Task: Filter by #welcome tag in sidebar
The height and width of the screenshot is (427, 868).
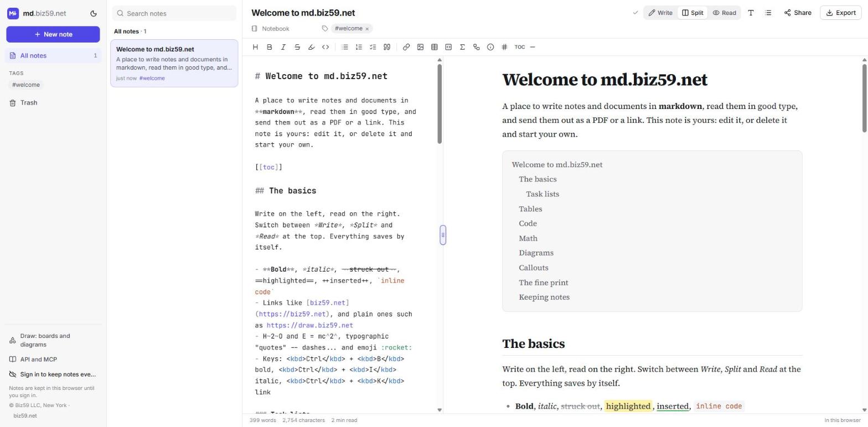Action: (26, 85)
